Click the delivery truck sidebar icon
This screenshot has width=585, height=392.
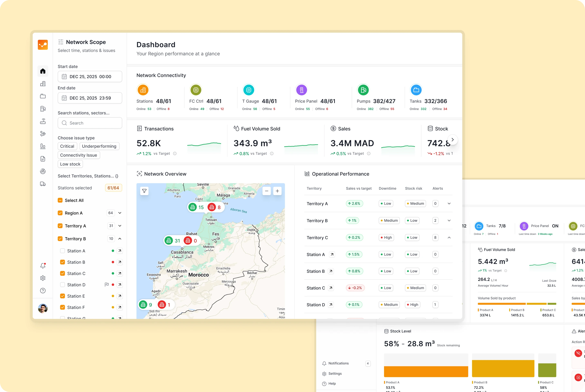coord(43,184)
